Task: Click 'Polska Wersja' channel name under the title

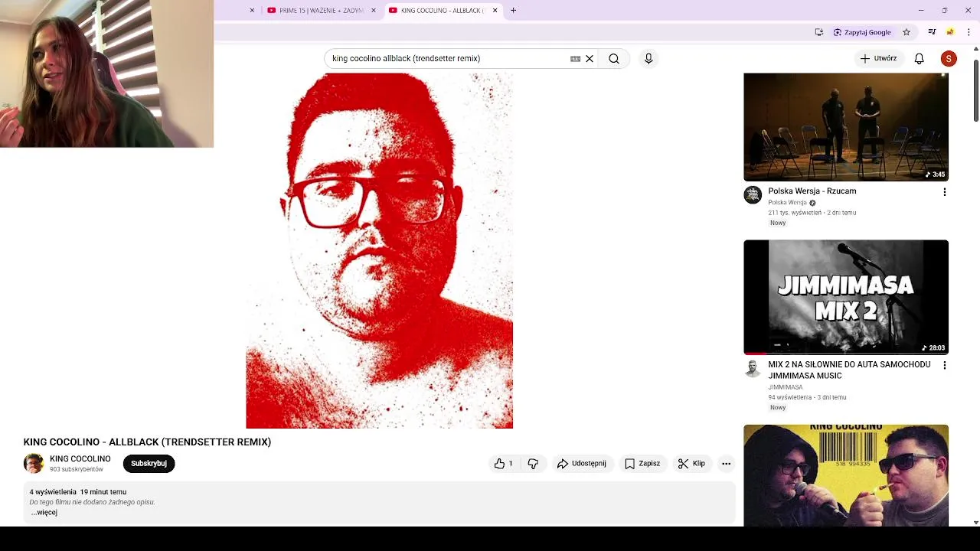Action: point(787,203)
